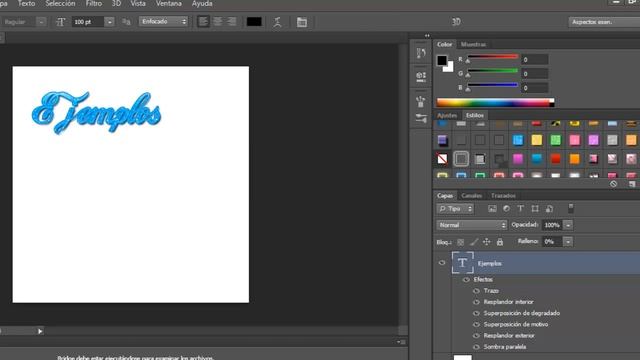The width and height of the screenshot is (640, 360).
Task: Open the History panel icon
Action: (x=421, y=53)
